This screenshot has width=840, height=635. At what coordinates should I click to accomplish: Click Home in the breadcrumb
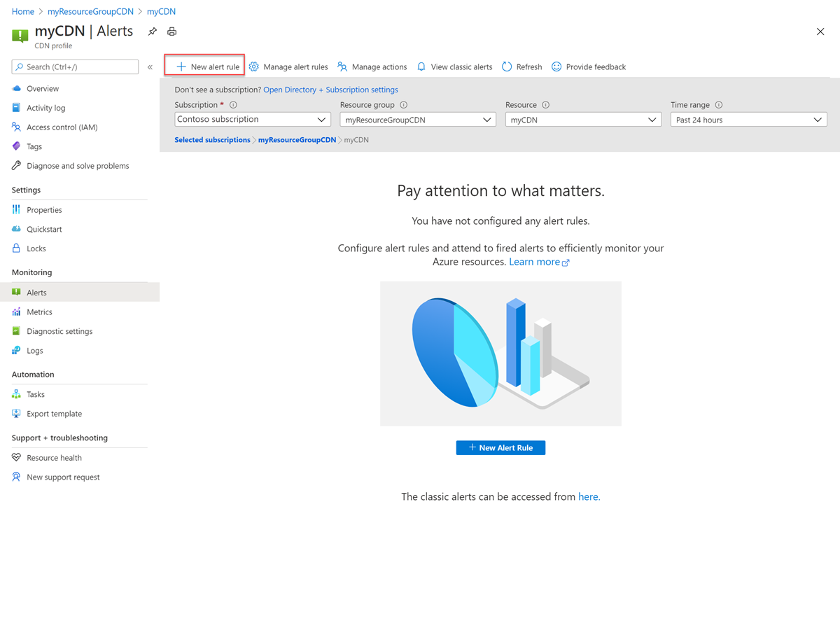pyautogui.click(x=23, y=11)
